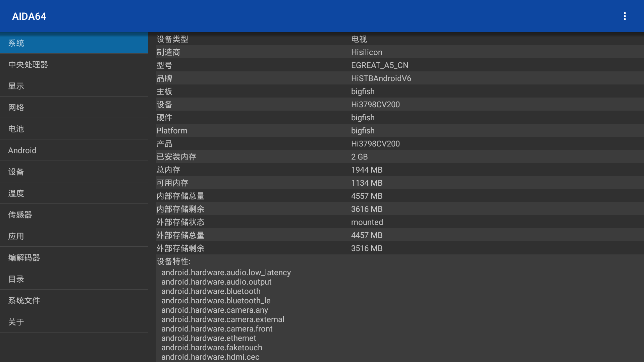The height and width of the screenshot is (362, 644).
Task: Select the 产品 row value Hi3798CV200
Action: tap(375, 144)
